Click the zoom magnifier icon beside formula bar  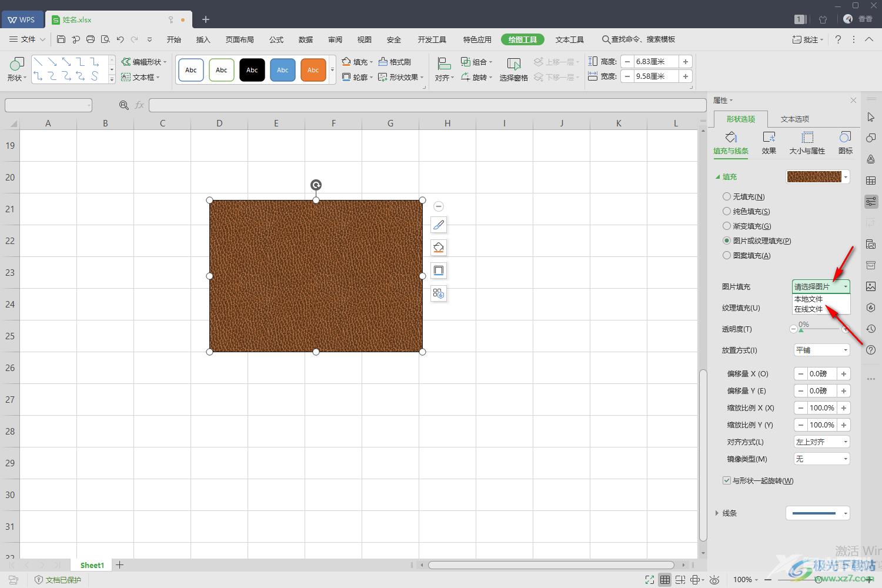124,105
